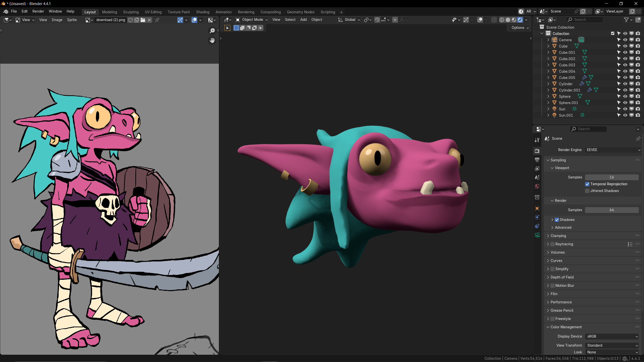Click the new collection icon in outliner

pyautogui.click(x=638, y=20)
